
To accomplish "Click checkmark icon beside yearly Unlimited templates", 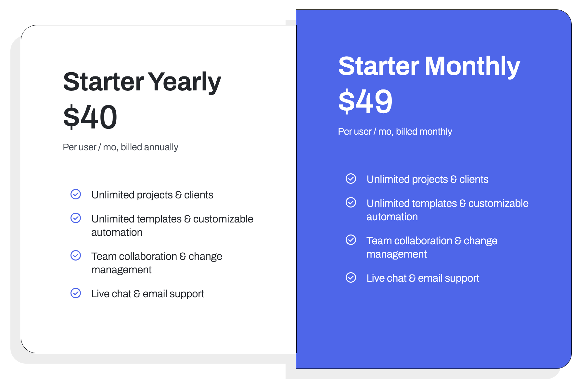I will 76,218.
